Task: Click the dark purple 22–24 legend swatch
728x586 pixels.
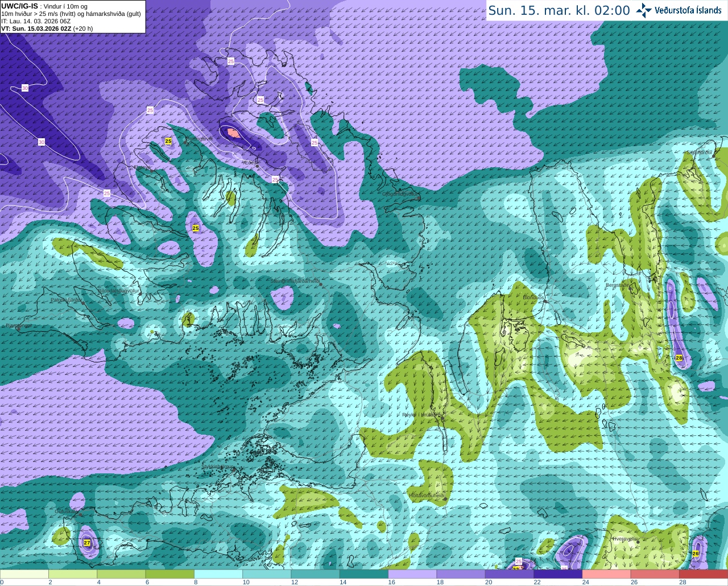Action: tap(558, 574)
